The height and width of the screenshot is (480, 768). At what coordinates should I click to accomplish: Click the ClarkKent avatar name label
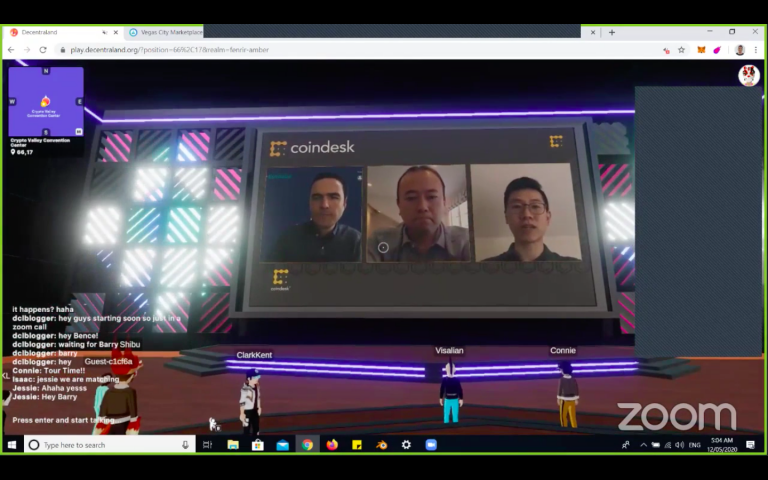coord(254,355)
